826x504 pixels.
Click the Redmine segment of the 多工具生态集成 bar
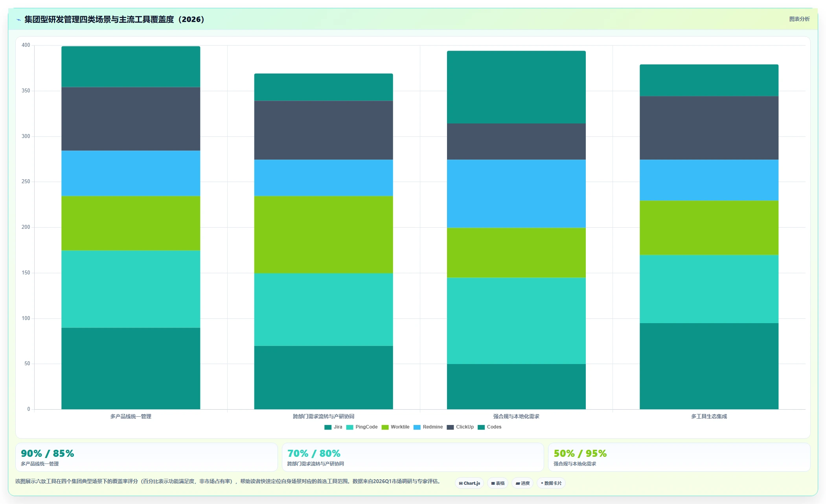click(709, 180)
